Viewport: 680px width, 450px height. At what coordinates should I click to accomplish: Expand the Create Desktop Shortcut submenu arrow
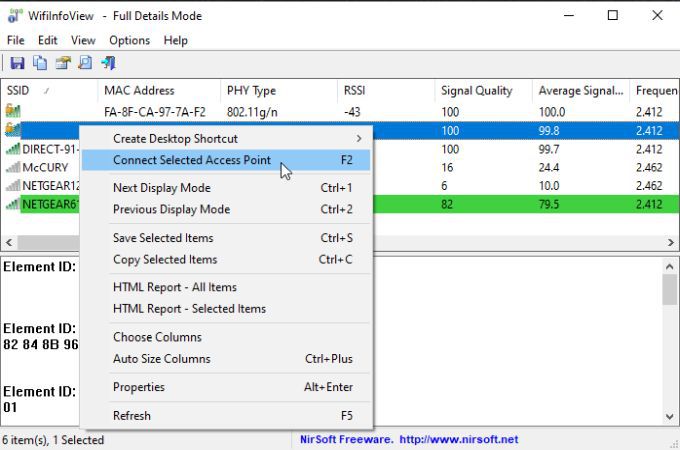click(359, 139)
